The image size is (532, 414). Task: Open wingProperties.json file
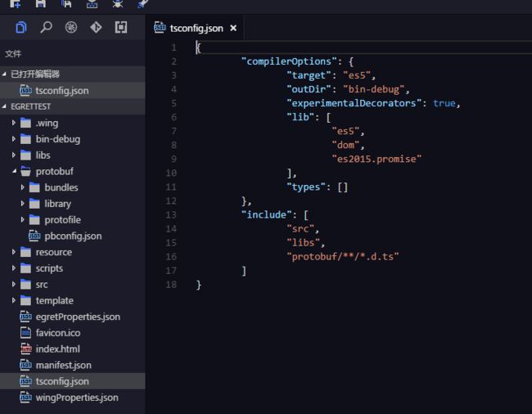pos(73,398)
